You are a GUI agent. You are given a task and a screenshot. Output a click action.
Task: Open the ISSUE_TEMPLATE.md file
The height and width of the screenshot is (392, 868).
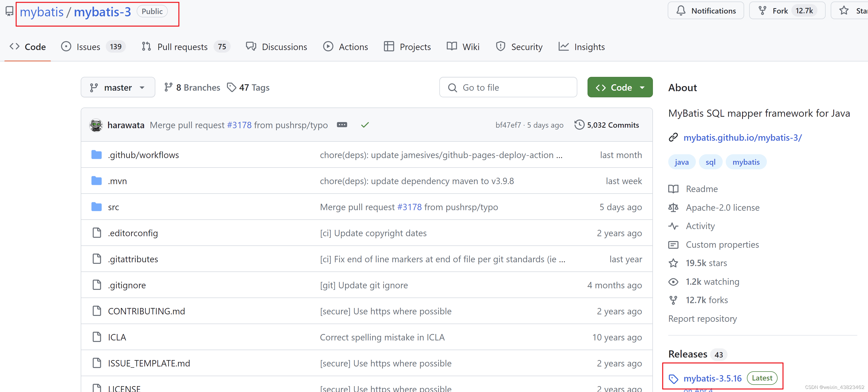tap(149, 363)
